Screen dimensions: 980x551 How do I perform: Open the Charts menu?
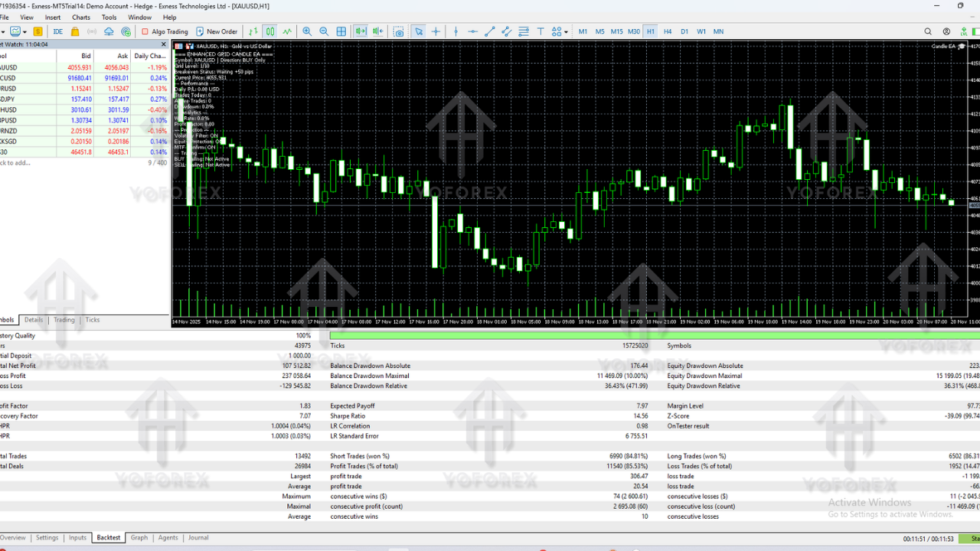pyautogui.click(x=80, y=17)
